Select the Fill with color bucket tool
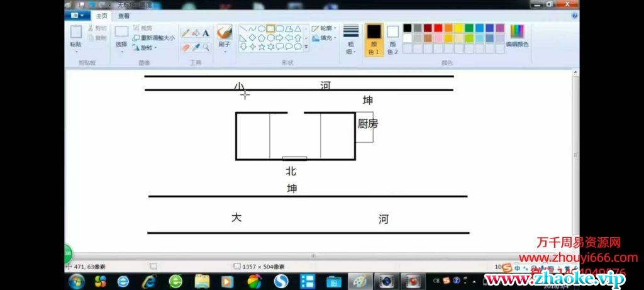 tap(195, 33)
